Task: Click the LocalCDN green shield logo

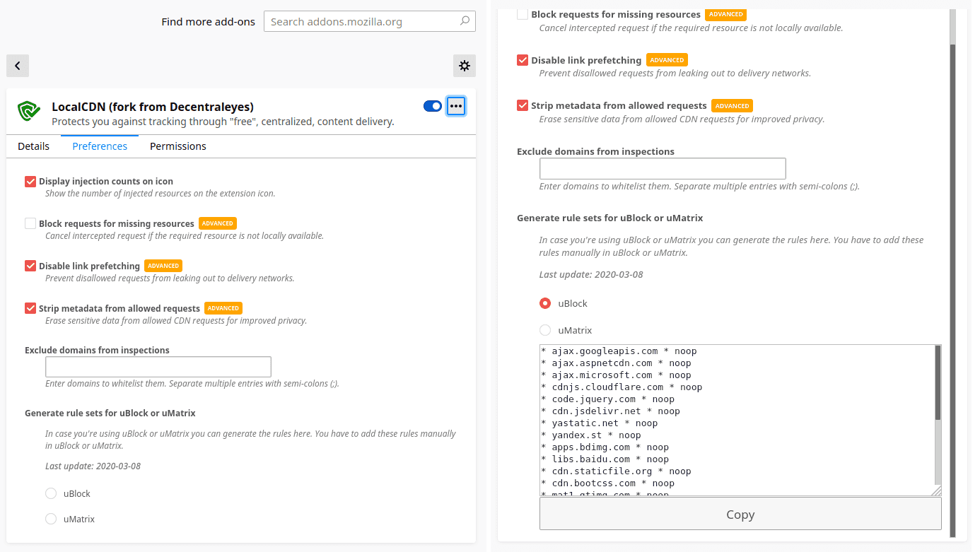Action: coord(29,111)
